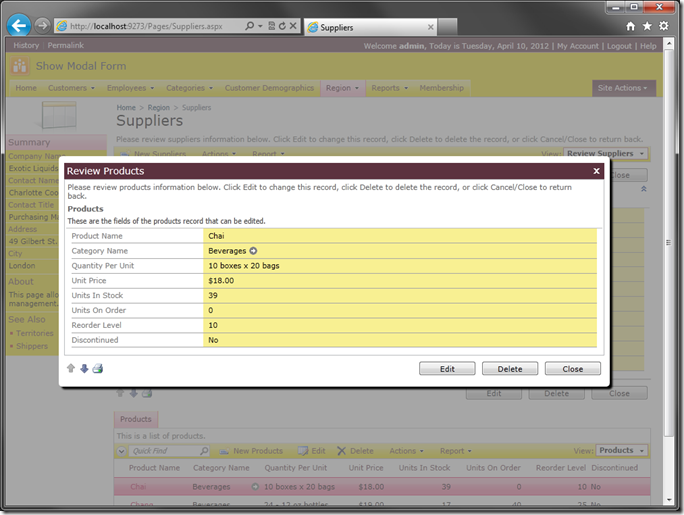Image resolution: width=684 pixels, height=515 pixels.
Task: Click the Delete button in Review Products
Action: (x=510, y=368)
